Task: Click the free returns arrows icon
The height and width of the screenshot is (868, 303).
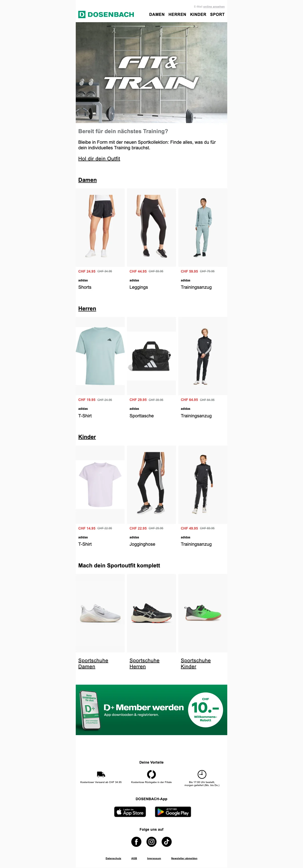Action: (151, 774)
